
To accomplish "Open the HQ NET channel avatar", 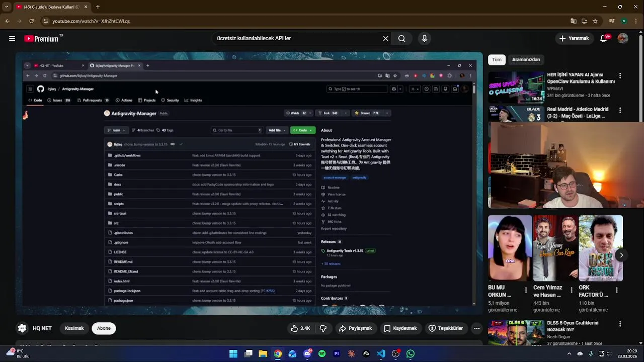I will pyautogui.click(x=22, y=328).
